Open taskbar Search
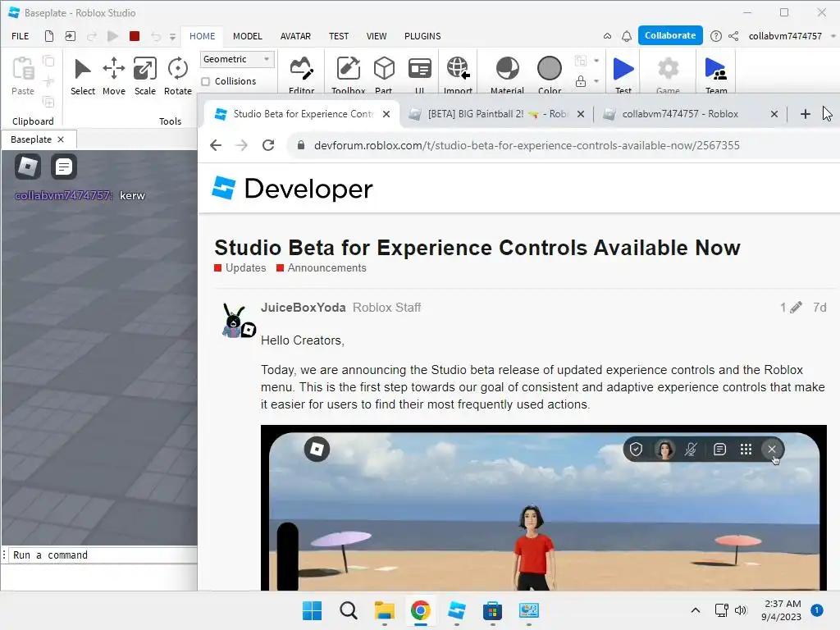The image size is (840, 630). point(348,610)
